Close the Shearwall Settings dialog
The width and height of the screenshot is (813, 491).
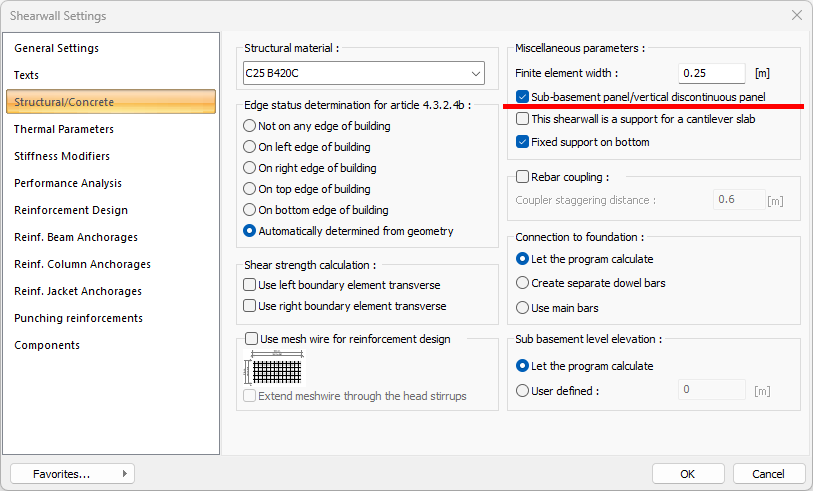796,15
